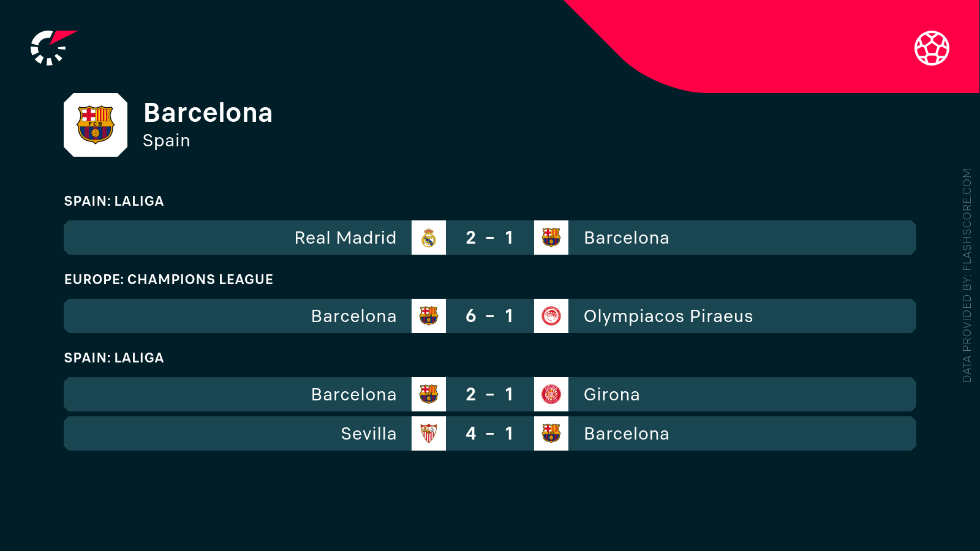Click the Spain country label under Barcelona
980x551 pixels.
point(166,140)
